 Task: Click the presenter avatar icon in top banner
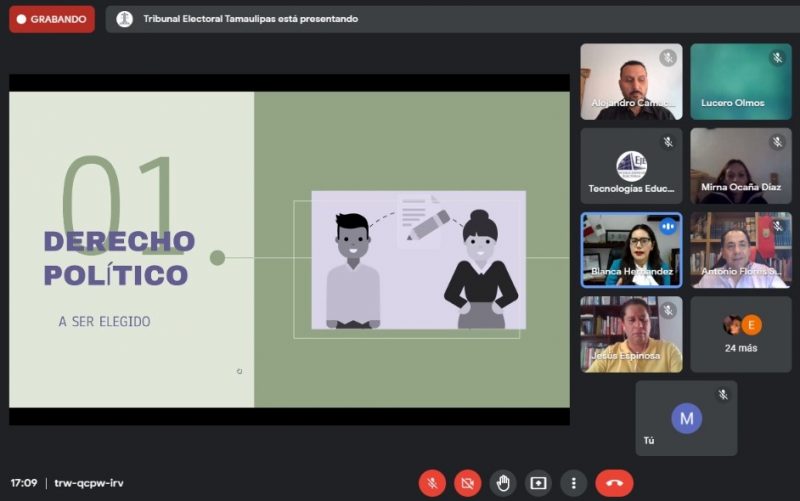pos(124,19)
